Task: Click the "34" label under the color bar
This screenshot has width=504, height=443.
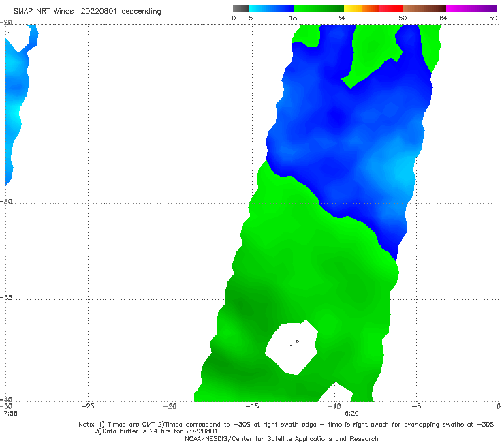Action: click(341, 18)
